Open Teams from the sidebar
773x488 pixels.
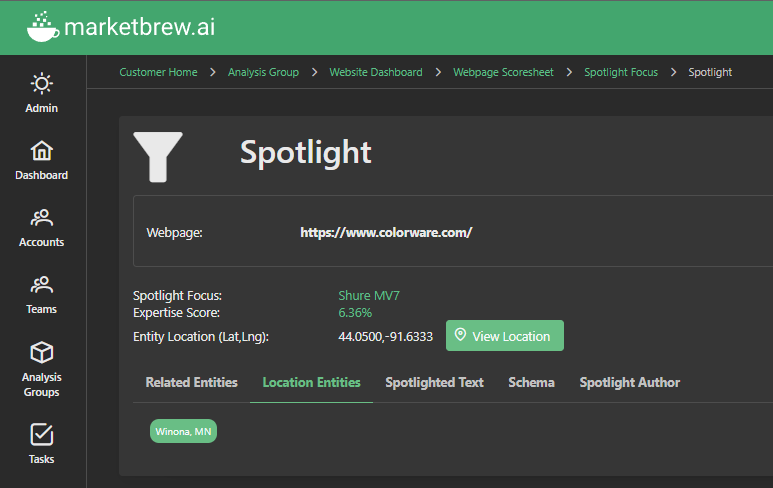click(x=42, y=285)
